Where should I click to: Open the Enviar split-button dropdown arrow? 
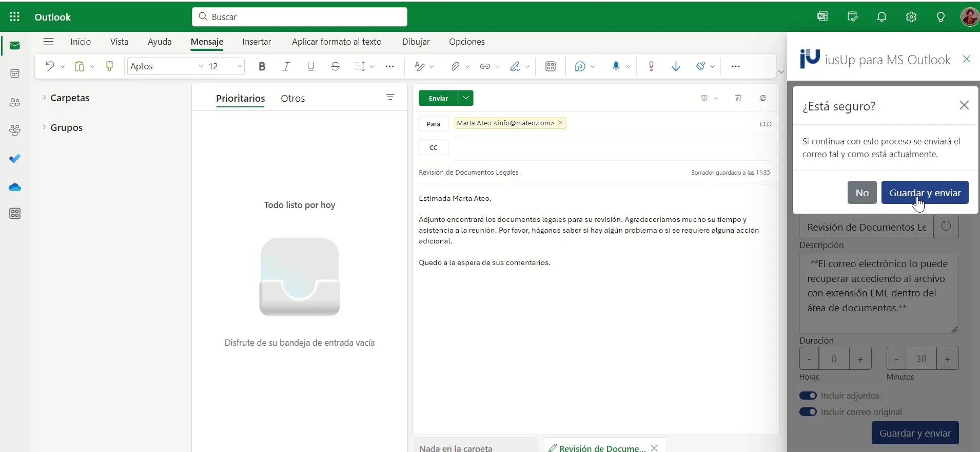click(466, 98)
